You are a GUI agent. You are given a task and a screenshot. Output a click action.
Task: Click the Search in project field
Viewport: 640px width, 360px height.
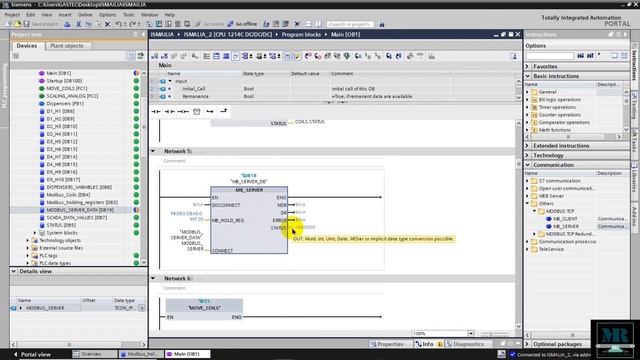pos(350,24)
